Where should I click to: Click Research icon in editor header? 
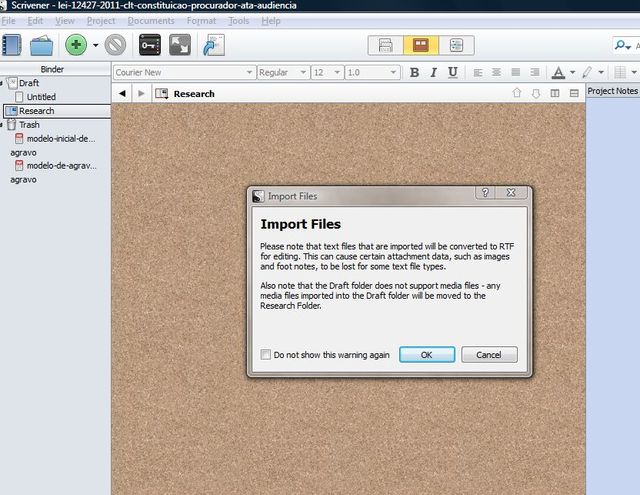[x=162, y=94]
